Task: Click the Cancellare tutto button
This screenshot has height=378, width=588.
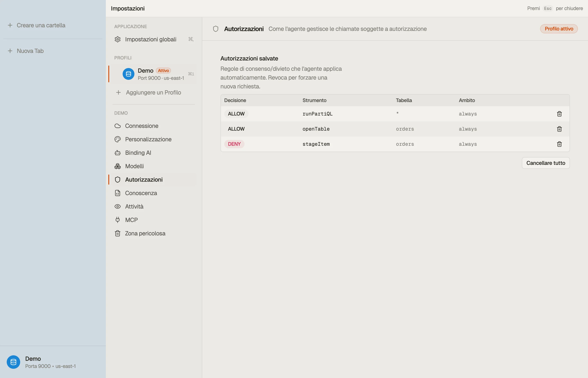Action: 546,163
